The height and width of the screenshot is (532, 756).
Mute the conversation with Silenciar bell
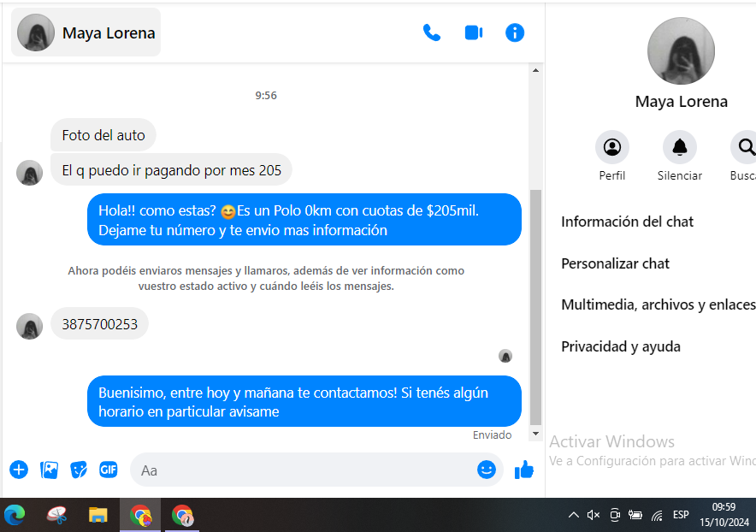click(x=679, y=148)
